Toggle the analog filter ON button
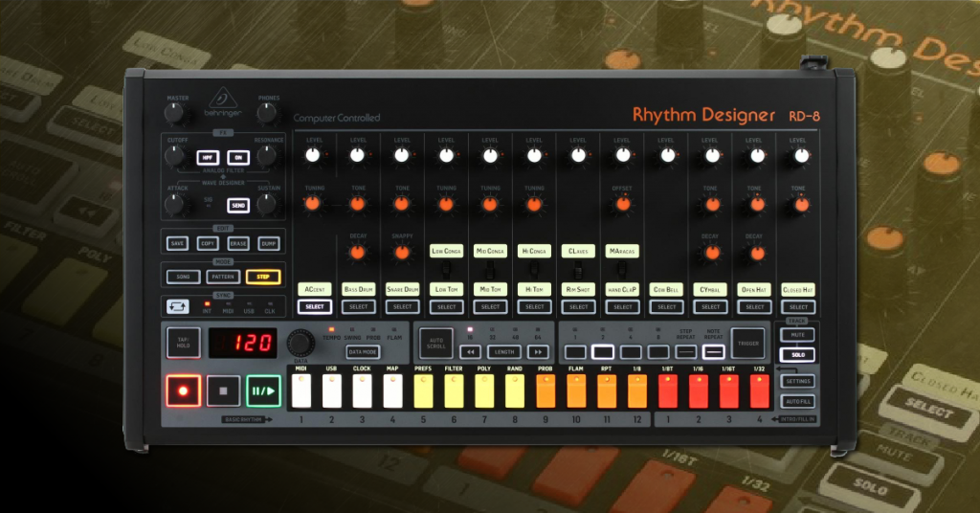Screen dimensions: 980x513 point(238,157)
